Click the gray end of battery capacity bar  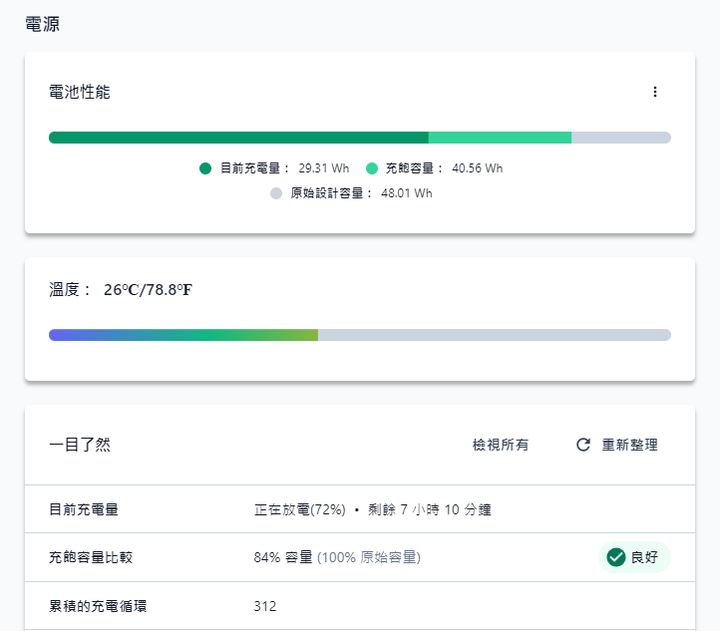coord(621,137)
